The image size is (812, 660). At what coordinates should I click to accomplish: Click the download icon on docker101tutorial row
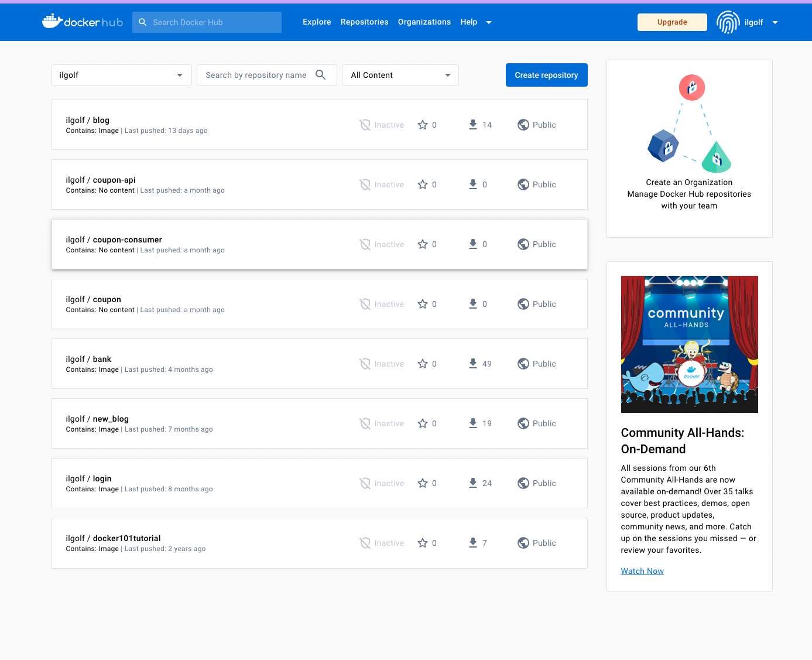point(473,543)
